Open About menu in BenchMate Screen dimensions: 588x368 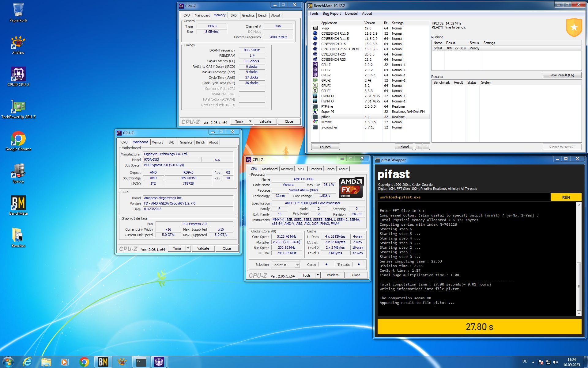(x=367, y=13)
